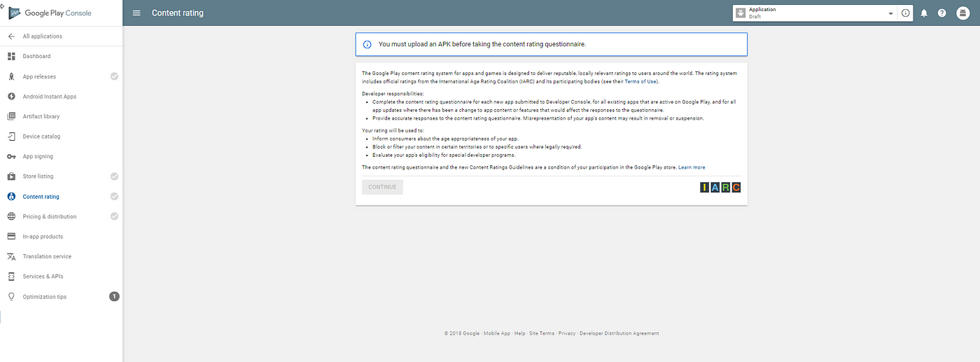Click the Translation service icon
The width and height of the screenshot is (980, 362).
click(x=11, y=256)
